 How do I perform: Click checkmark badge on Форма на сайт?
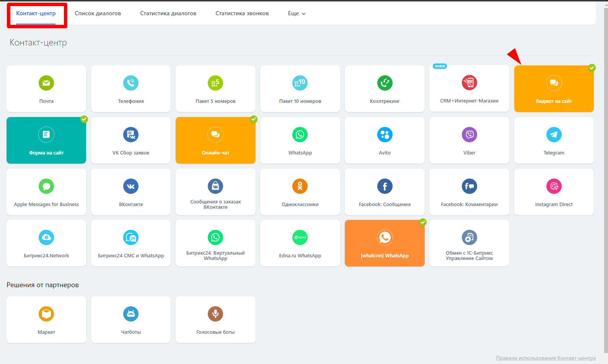84,119
